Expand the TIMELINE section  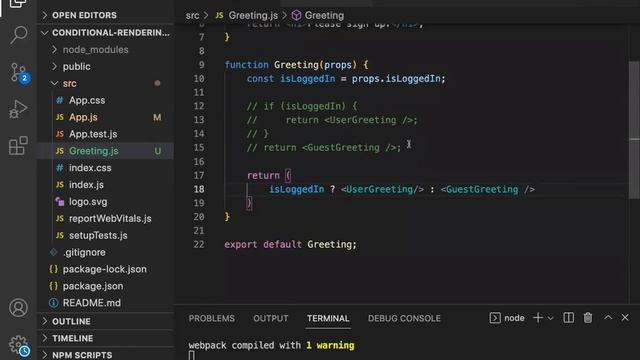[x=105, y=338]
